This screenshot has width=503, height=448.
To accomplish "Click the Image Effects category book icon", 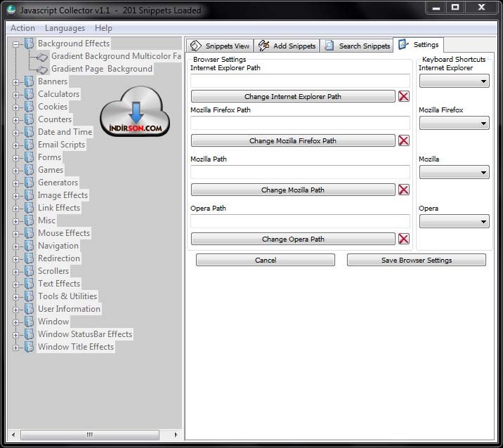I will tap(29, 195).
